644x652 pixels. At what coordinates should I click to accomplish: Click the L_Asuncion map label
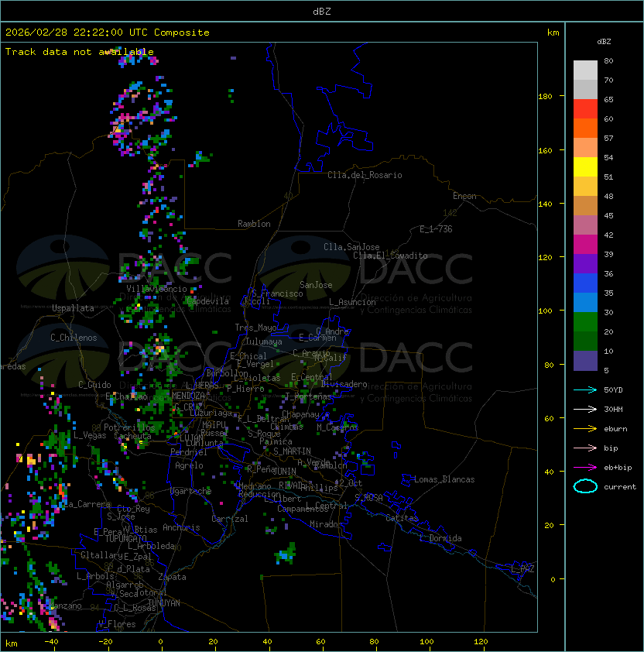coord(352,302)
